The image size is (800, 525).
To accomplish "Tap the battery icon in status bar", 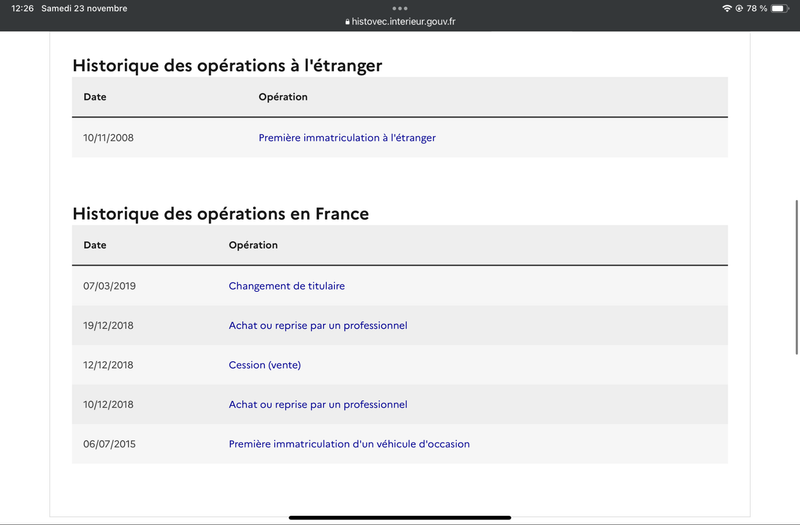I will (780, 8).
